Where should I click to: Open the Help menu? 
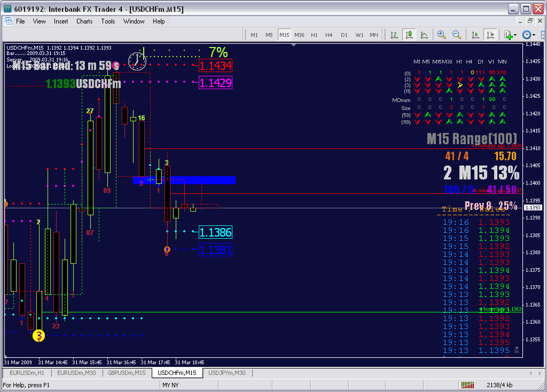(x=159, y=21)
